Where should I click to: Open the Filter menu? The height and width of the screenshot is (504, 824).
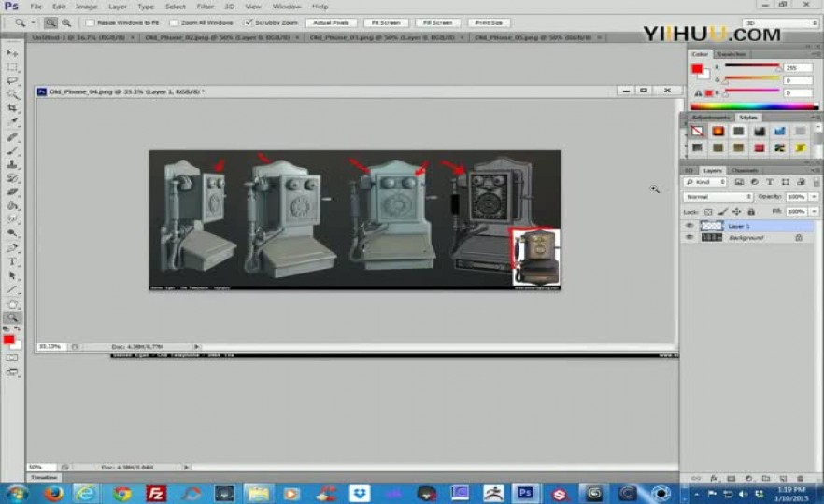point(205,7)
